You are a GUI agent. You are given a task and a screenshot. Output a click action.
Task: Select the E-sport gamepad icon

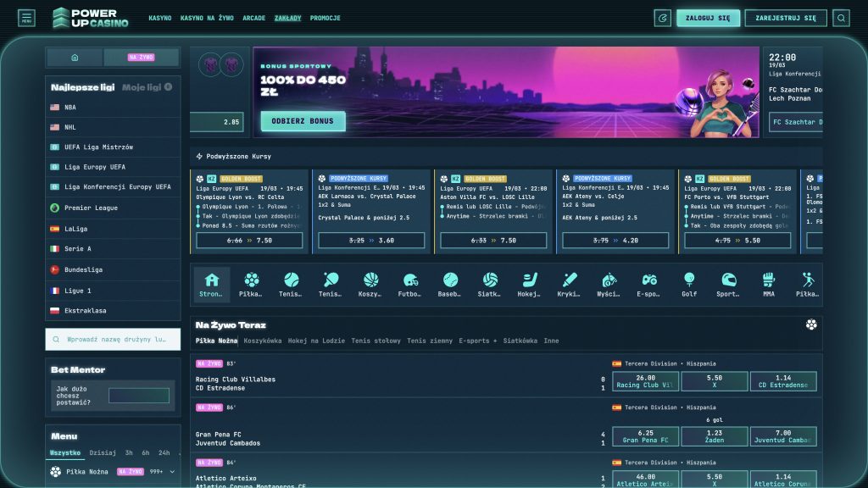(648, 285)
